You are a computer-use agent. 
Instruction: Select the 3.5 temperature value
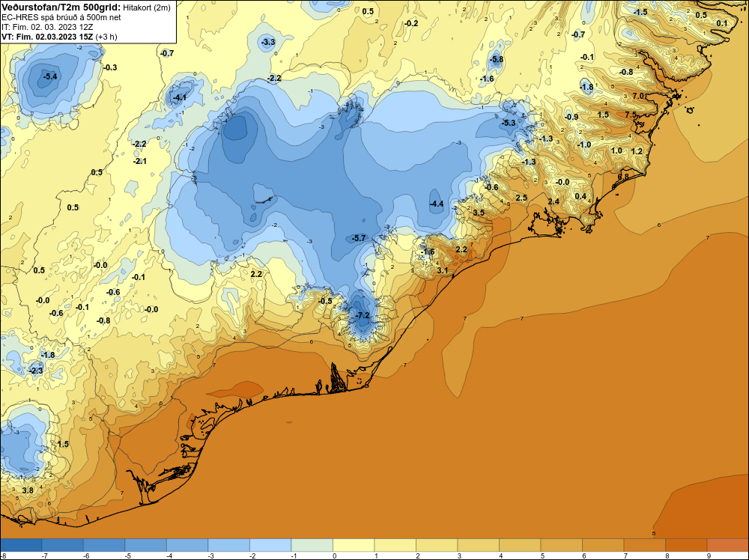click(x=479, y=213)
